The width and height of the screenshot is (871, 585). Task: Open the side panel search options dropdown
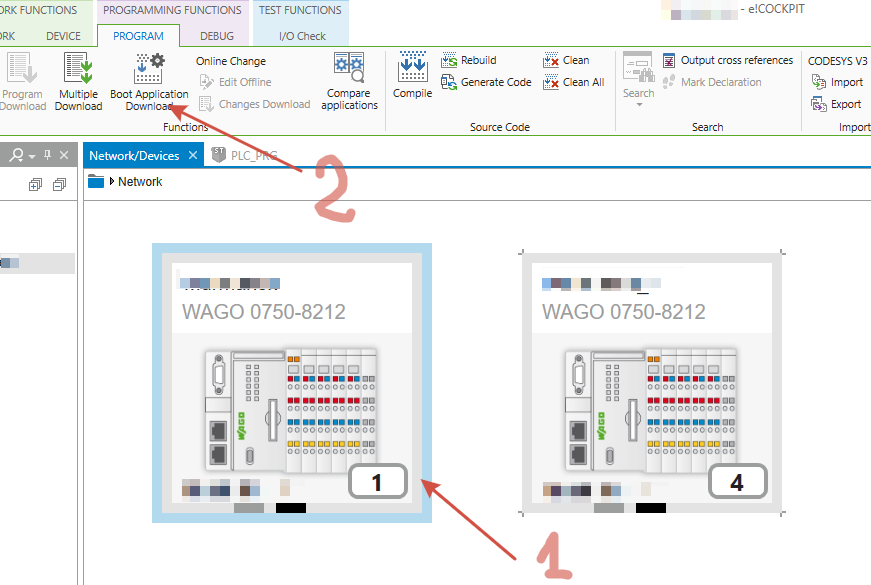[32, 157]
